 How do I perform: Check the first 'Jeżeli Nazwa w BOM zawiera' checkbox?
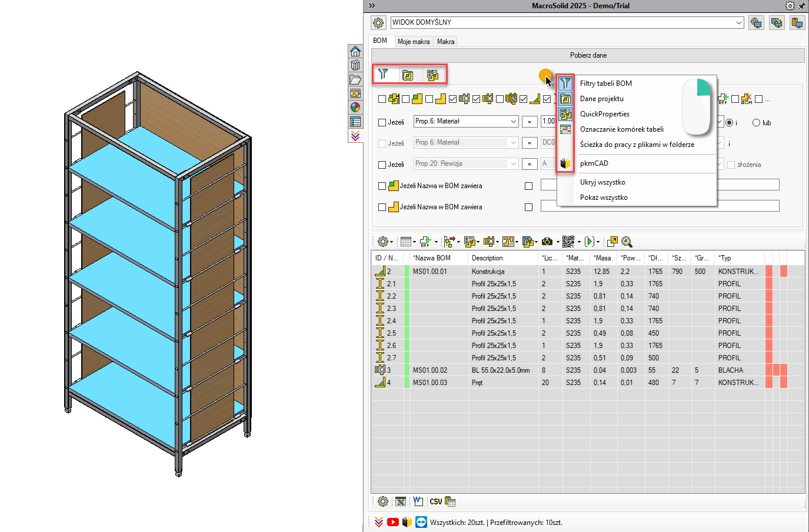[x=382, y=186]
